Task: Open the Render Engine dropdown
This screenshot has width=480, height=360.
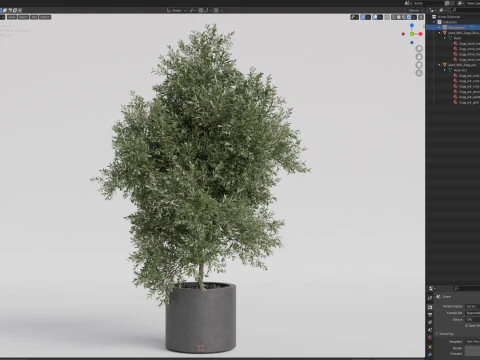Action: point(473,306)
